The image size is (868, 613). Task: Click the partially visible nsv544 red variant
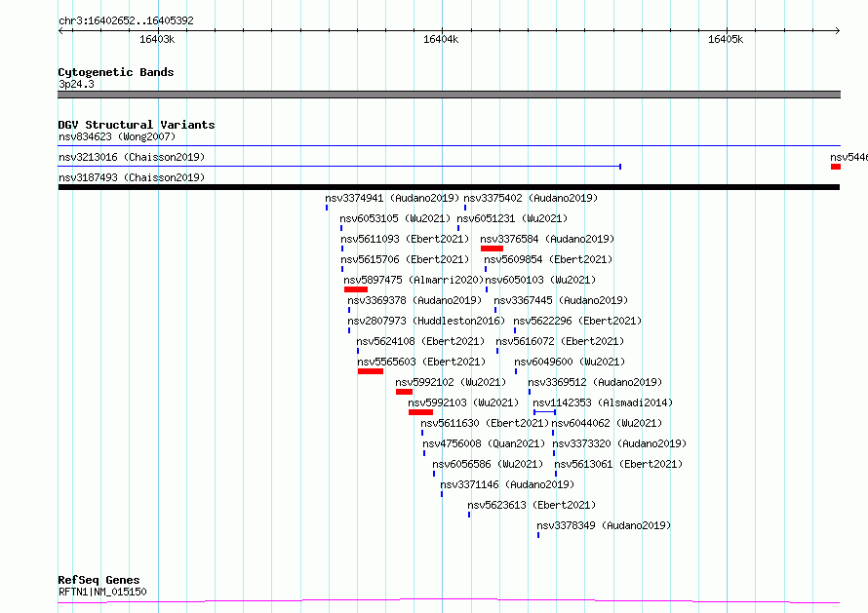(836, 167)
